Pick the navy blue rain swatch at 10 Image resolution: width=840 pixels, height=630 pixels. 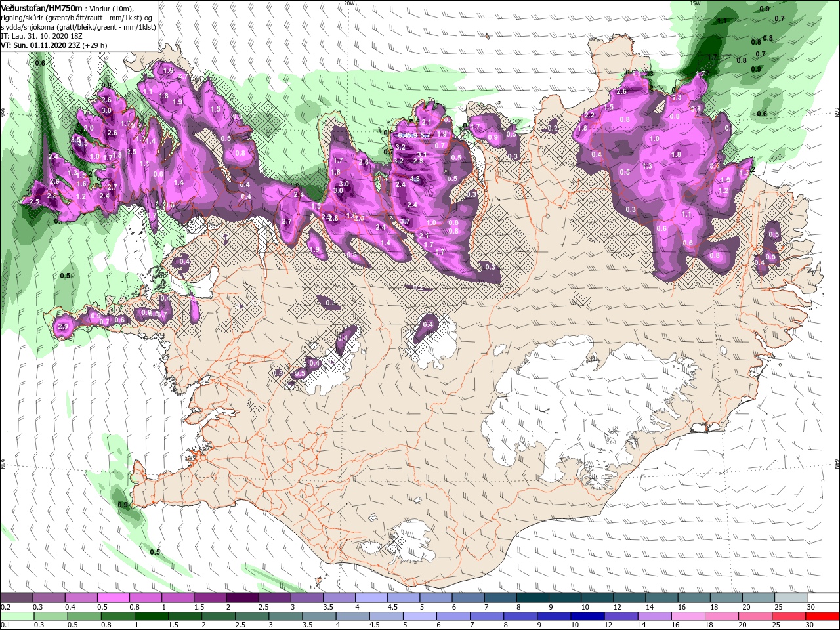click(x=587, y=616)
